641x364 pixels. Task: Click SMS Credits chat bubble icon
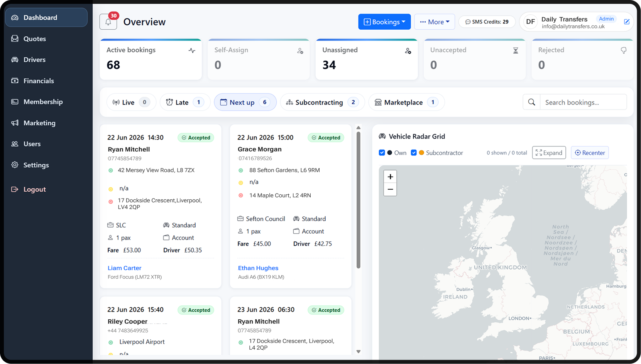click(x=468, y=22)
